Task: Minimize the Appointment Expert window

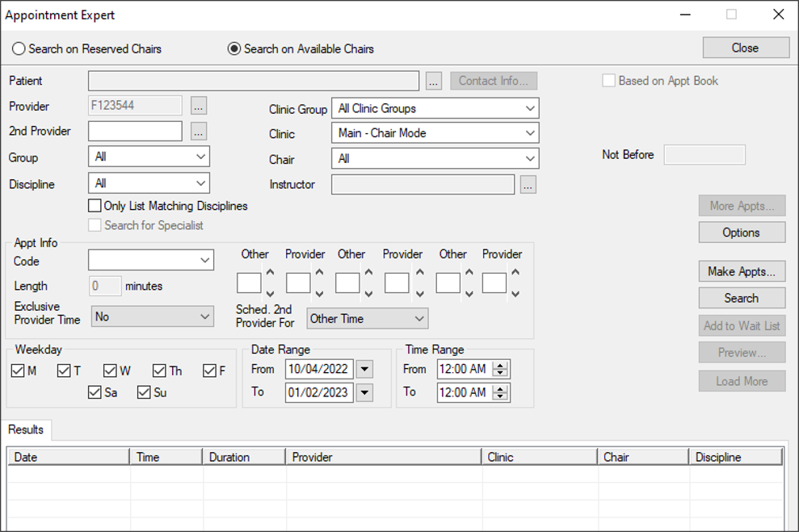Action: (685, 15)
